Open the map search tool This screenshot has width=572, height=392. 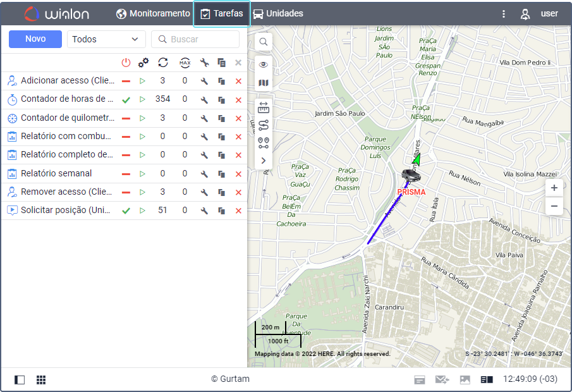tap(264, 42)
